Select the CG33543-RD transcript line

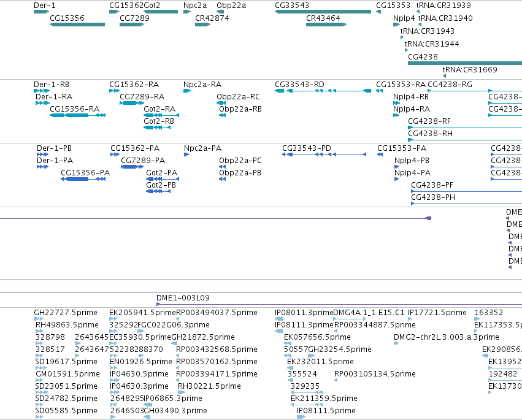pos(323,91)
